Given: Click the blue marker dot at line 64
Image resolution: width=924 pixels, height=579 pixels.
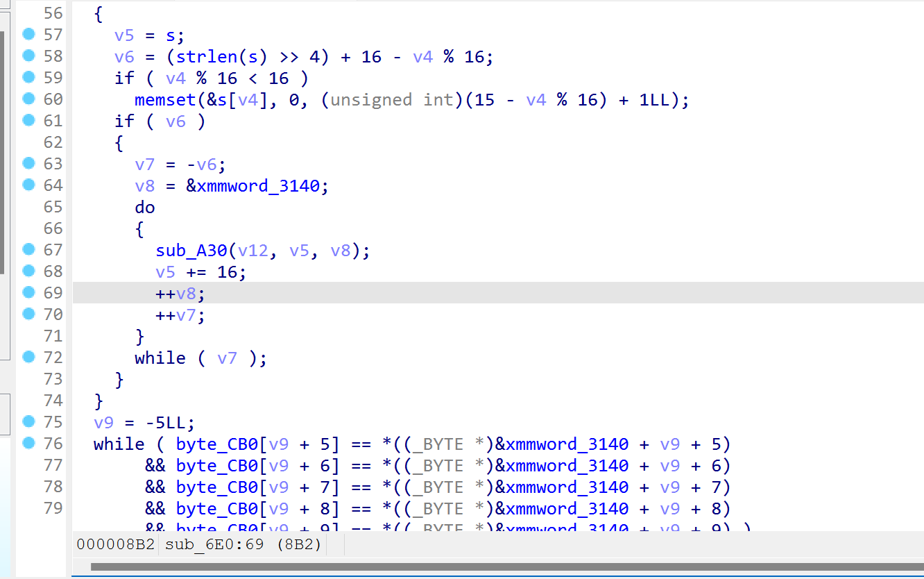Looking at the screenshot, I should pos(28,185).
